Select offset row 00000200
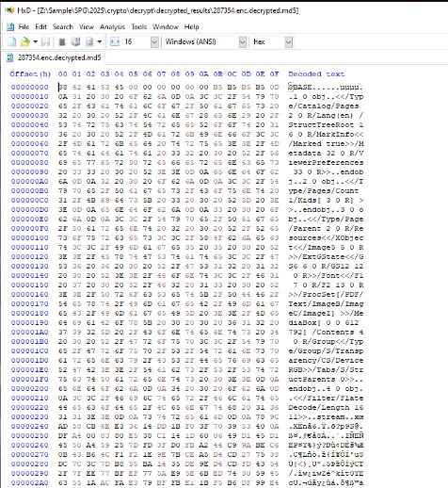 tap(30, 388)
